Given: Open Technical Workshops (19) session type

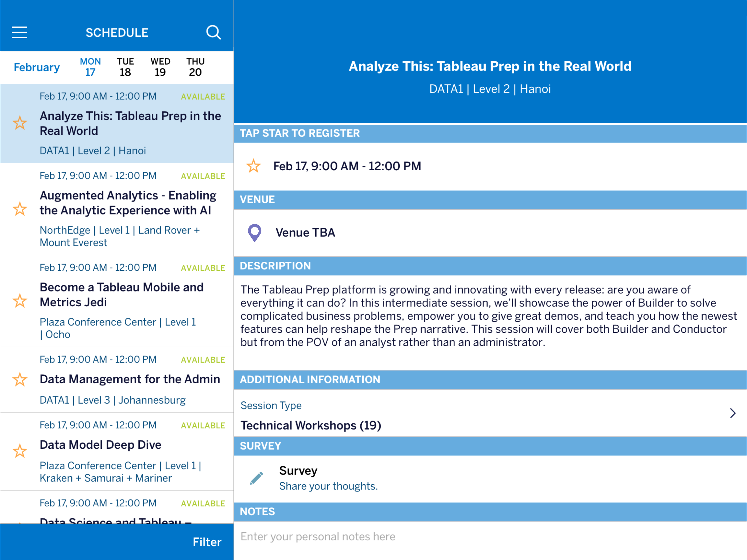Looking at the screenshot, I should click(311, 425).
